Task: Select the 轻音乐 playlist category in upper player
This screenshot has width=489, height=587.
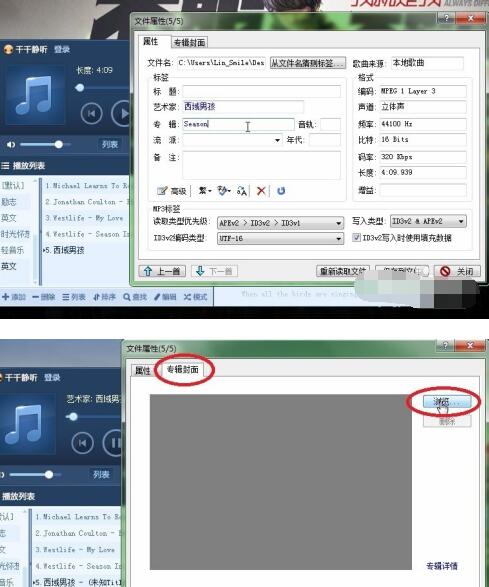Action: coord(12,250)
